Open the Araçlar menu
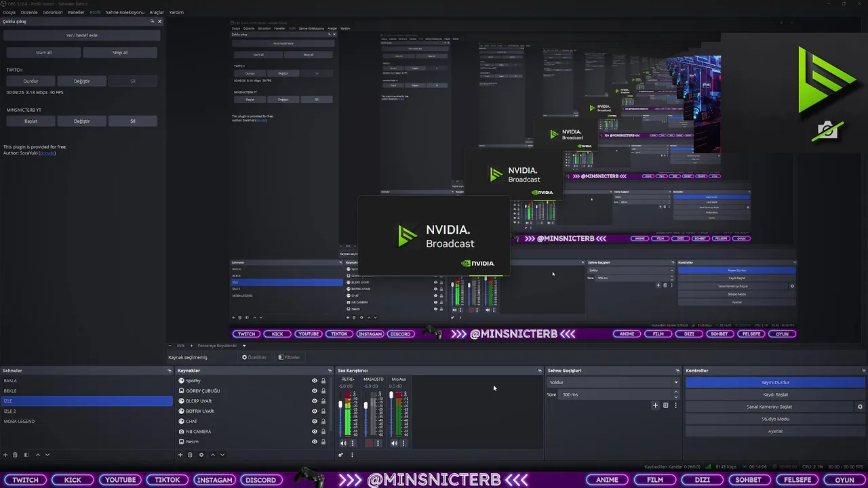This screenshot has width=868, height=488. [x=157, y=12]
